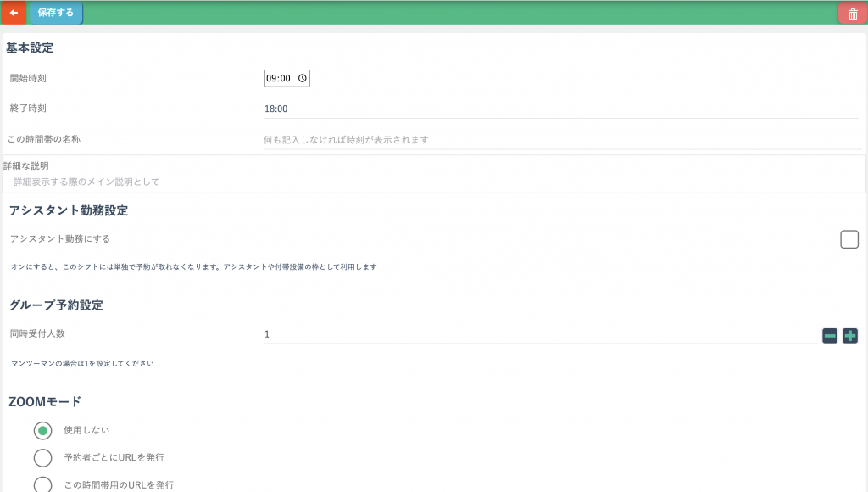
Task: Click into the 詳細な説明 text area
Action: (x=432, y=182)
